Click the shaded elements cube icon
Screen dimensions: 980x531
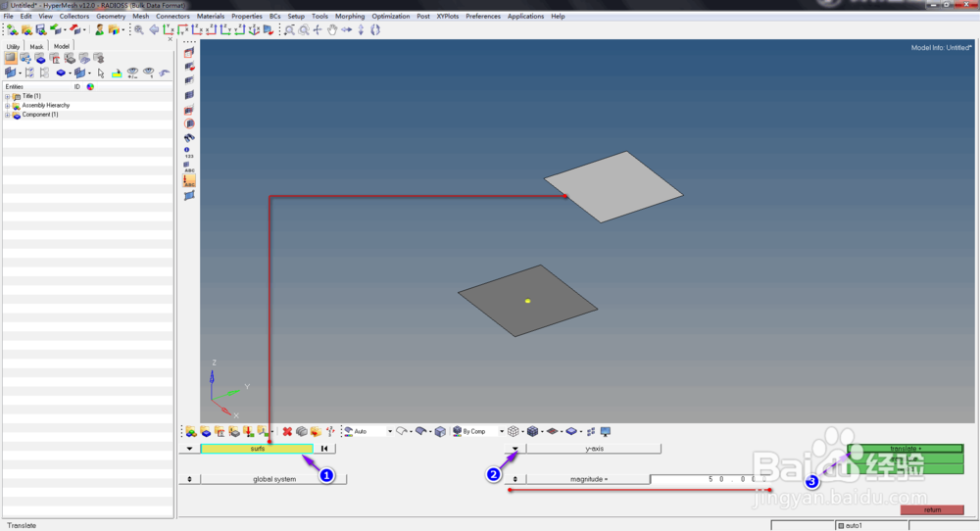click(x=532, y=432)
